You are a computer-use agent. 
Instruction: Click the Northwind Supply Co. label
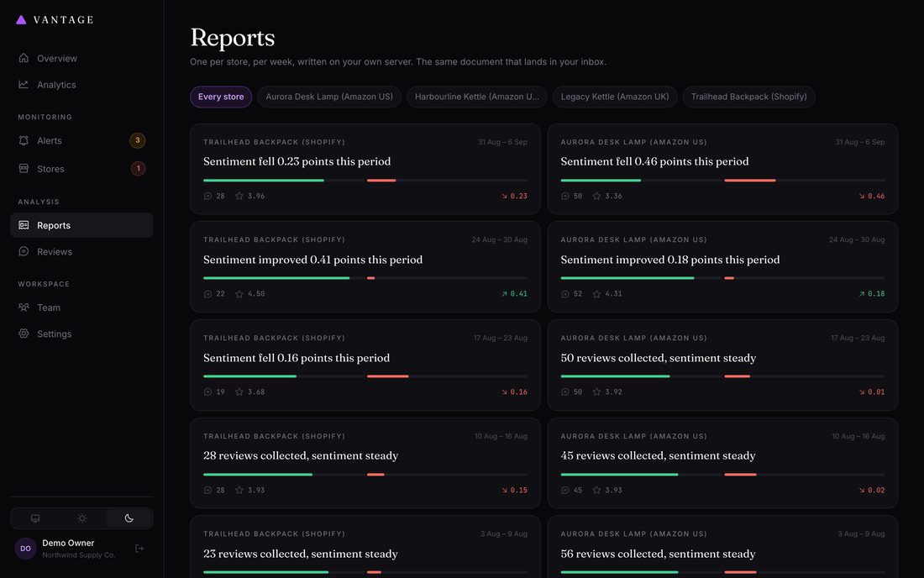(x=78, y=555)
